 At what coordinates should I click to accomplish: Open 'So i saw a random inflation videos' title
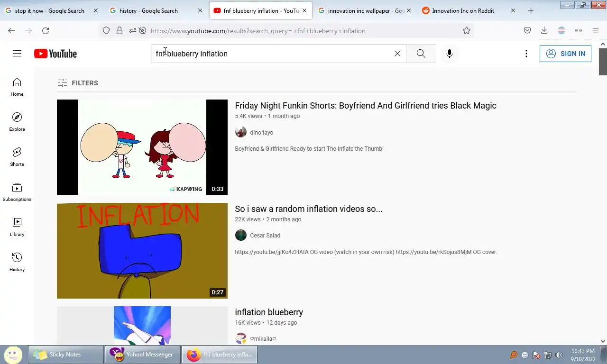(x=309, y=209)
